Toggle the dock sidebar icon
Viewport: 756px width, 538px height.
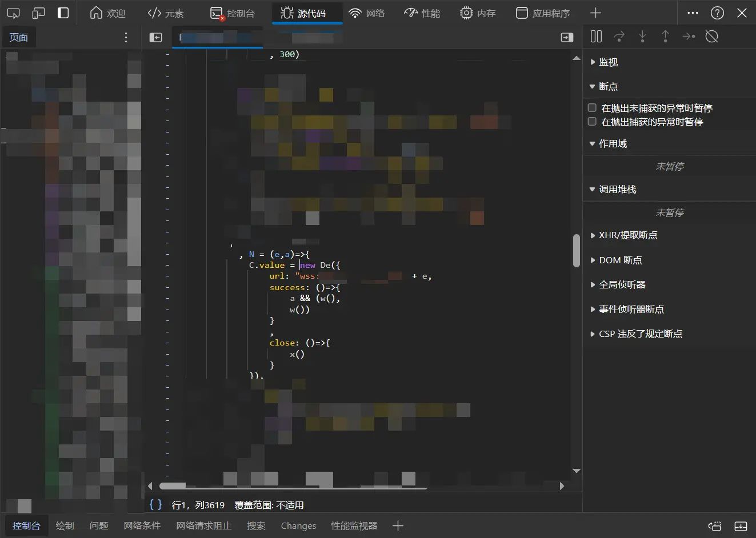point(63,13)
